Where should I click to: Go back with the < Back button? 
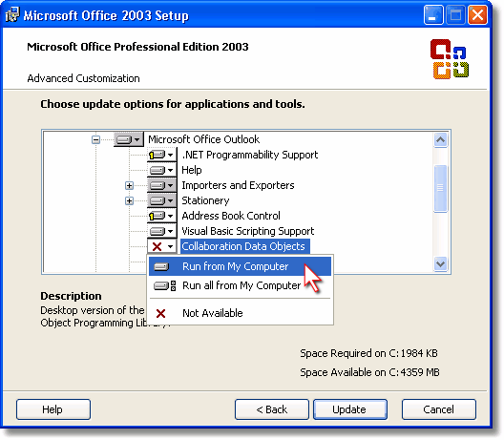pyautogui.click(x=272, y=409)
